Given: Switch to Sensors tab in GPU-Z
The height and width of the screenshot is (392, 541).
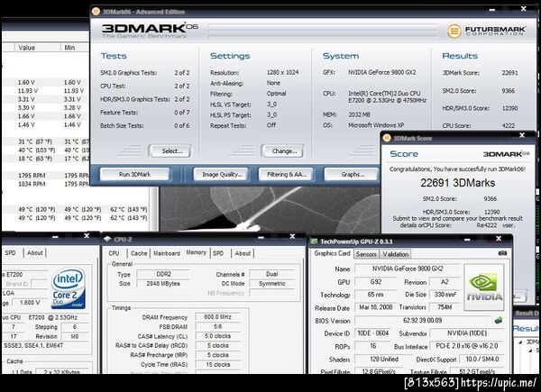Looking at the screenshot, I should point(366,254).
